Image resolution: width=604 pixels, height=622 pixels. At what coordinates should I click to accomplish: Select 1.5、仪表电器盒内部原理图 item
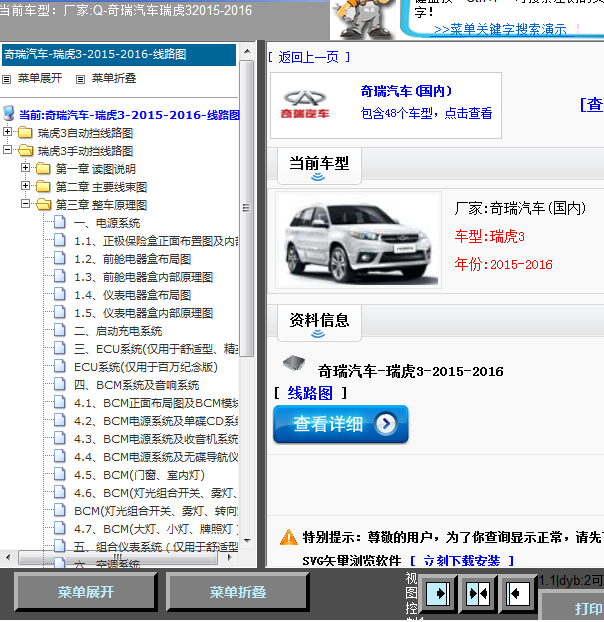coord(144,313)
